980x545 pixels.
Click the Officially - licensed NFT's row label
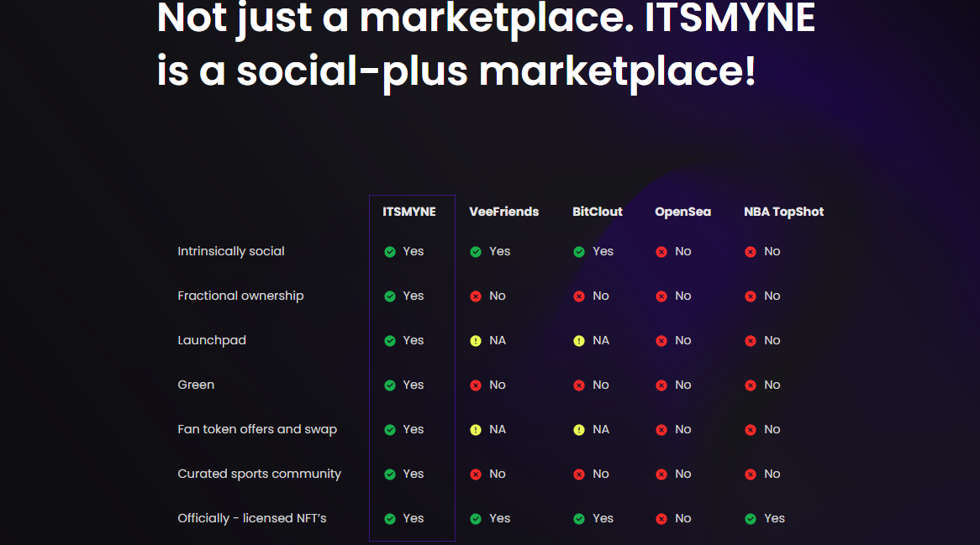252,518
